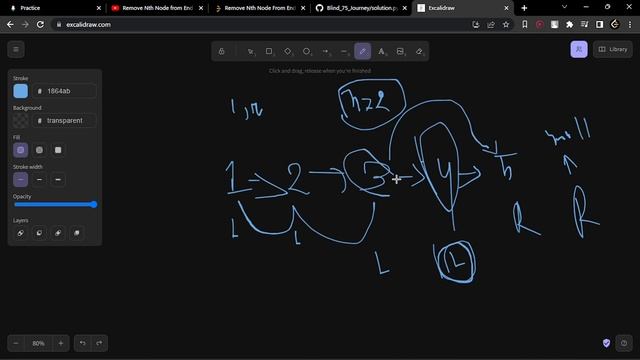This screenshot has width=640, height=360.
Task: Select the Eraser tool
Action: pos(419,51)
